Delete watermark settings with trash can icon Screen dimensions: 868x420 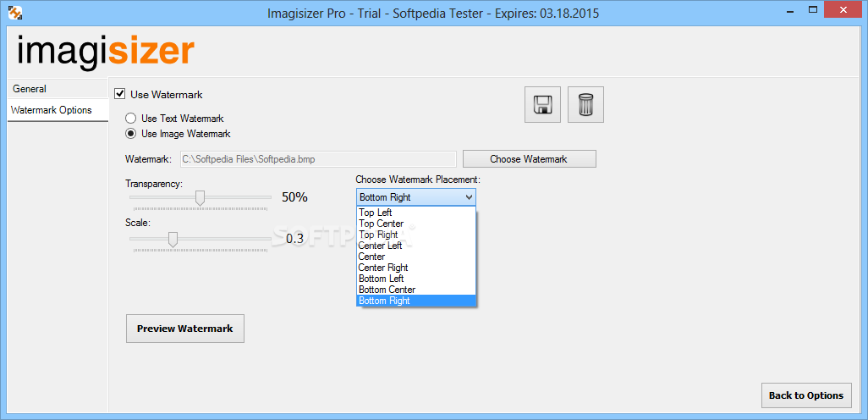(x=585, y=104)
